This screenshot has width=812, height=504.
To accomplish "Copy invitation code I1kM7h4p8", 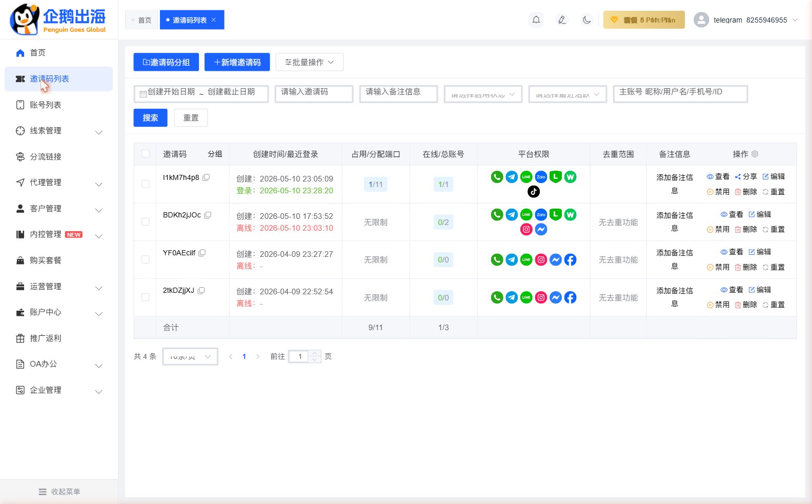I will (206, 177).
